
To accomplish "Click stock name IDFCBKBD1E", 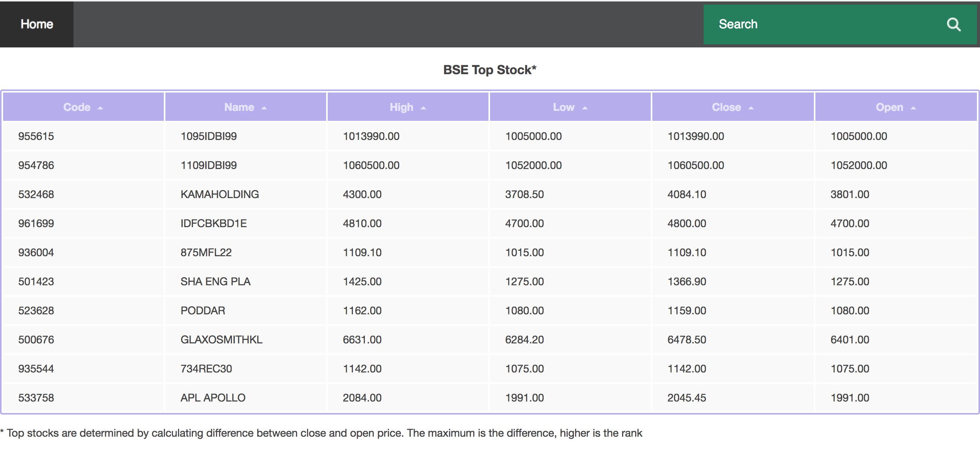I will pos(214,223).
